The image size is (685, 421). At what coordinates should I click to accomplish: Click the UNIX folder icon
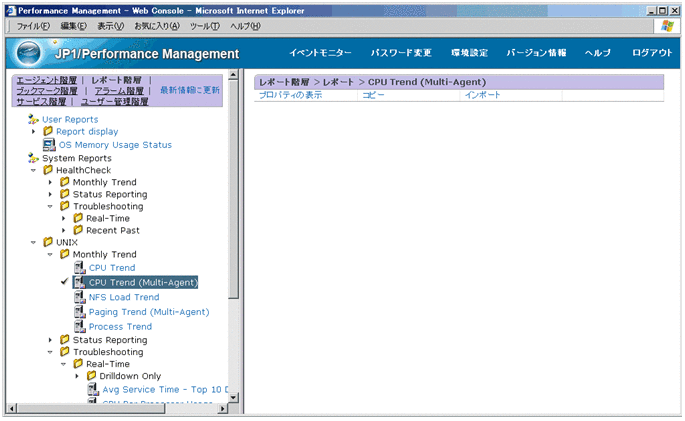coord(48,242)
